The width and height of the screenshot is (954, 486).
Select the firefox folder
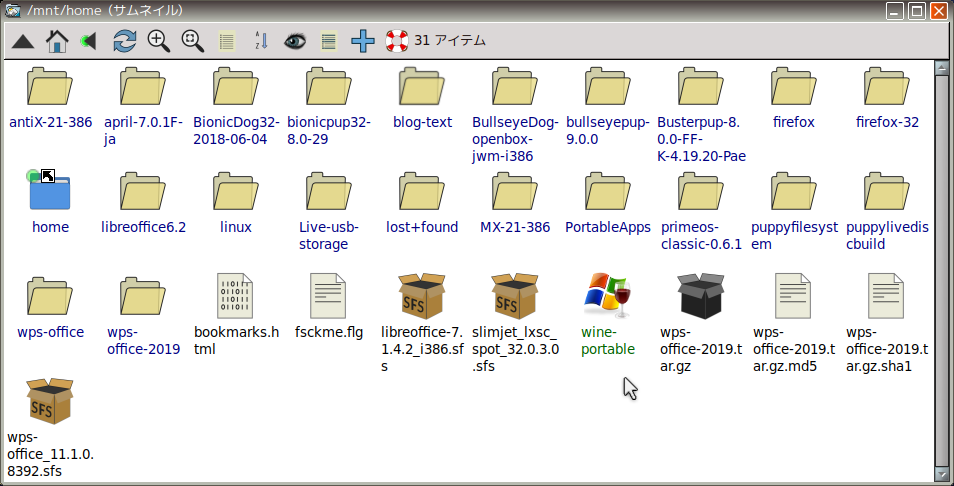[794, 86]
